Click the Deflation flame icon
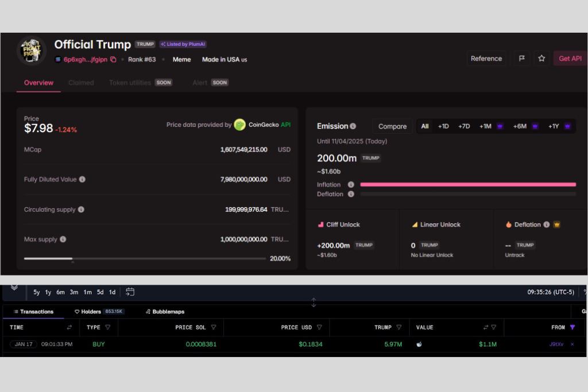 (509, 224)
